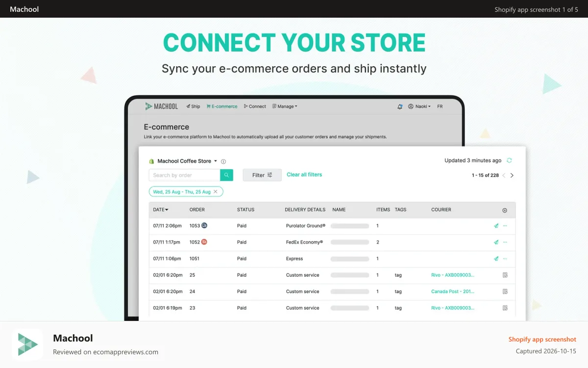Go to the previous page of orders
Image resolution: width=588 pixels, height=368 pixels.
504,175
